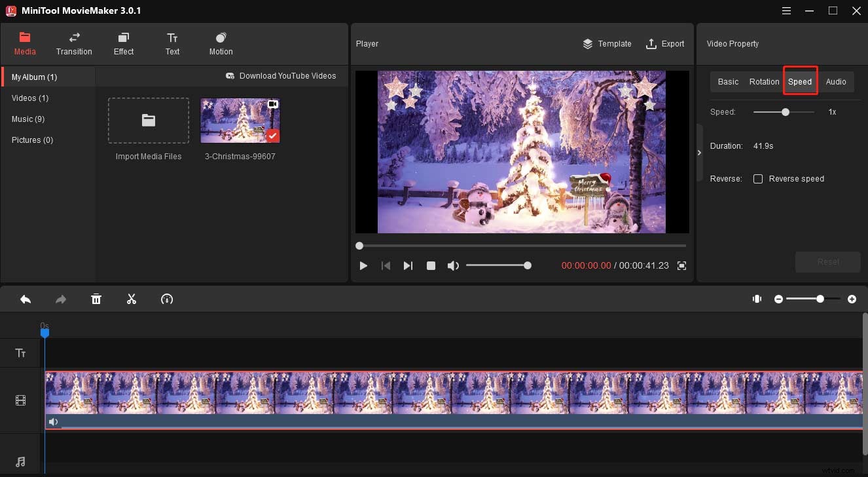Select the 3-Christmas-99607 media thumbnail
Viewport: 868px width, 477px height.
point(240,121)
